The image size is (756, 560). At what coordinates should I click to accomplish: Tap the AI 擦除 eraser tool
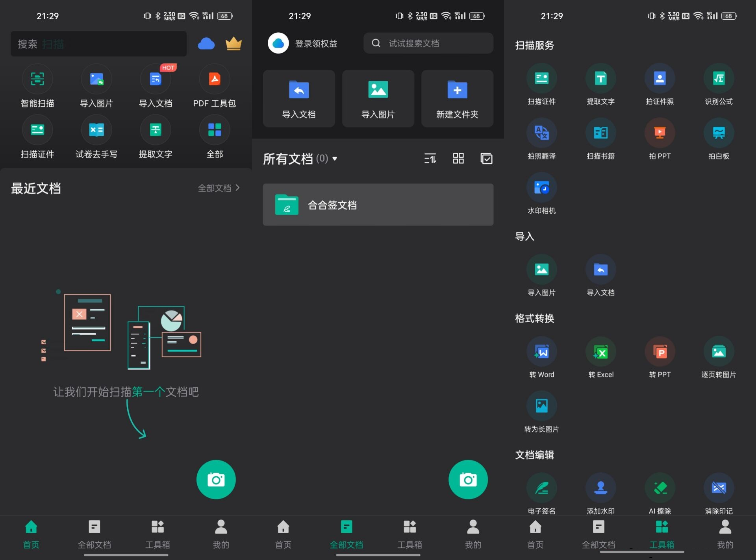pyautogui.click(x=660, y=488)
